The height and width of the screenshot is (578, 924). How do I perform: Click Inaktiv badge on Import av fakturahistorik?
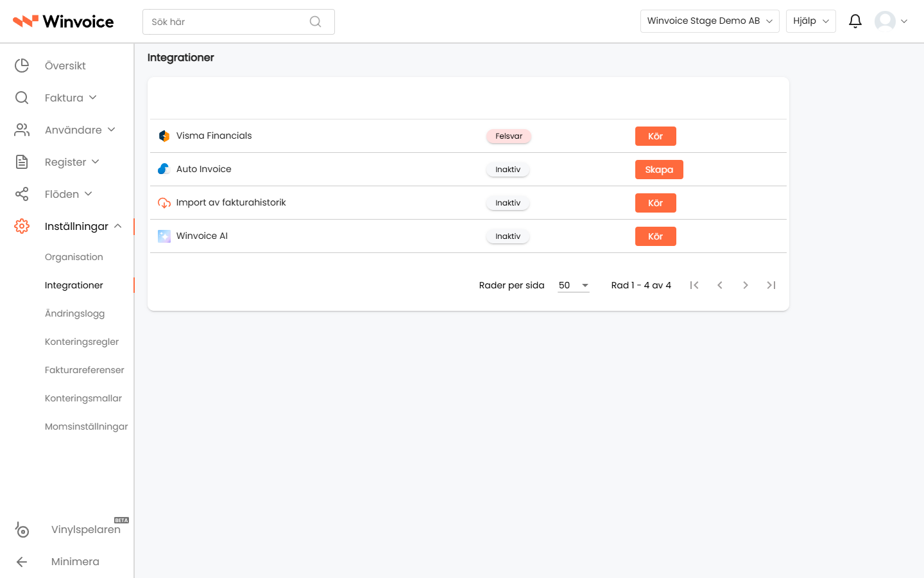[508, 203]
